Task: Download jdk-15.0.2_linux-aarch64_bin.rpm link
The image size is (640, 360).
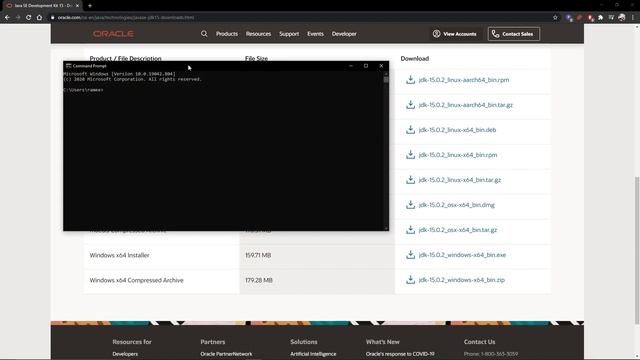Action: point(464,80)
